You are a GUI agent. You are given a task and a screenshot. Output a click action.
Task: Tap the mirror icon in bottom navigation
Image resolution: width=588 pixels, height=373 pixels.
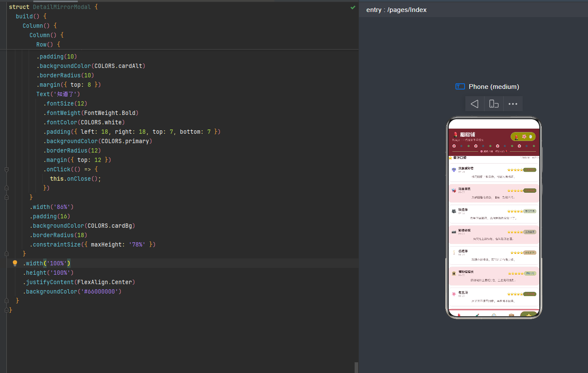(494, 315)
